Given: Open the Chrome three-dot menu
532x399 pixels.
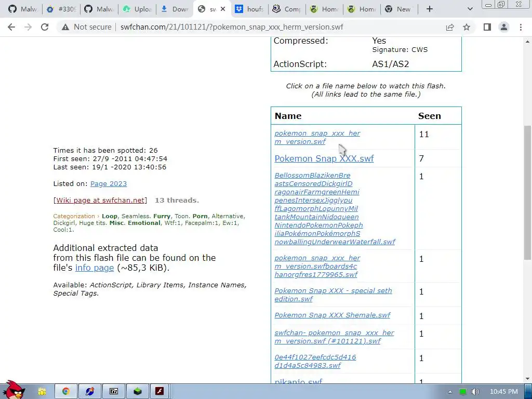Looking at the screenshot, I should click(521, 27).
